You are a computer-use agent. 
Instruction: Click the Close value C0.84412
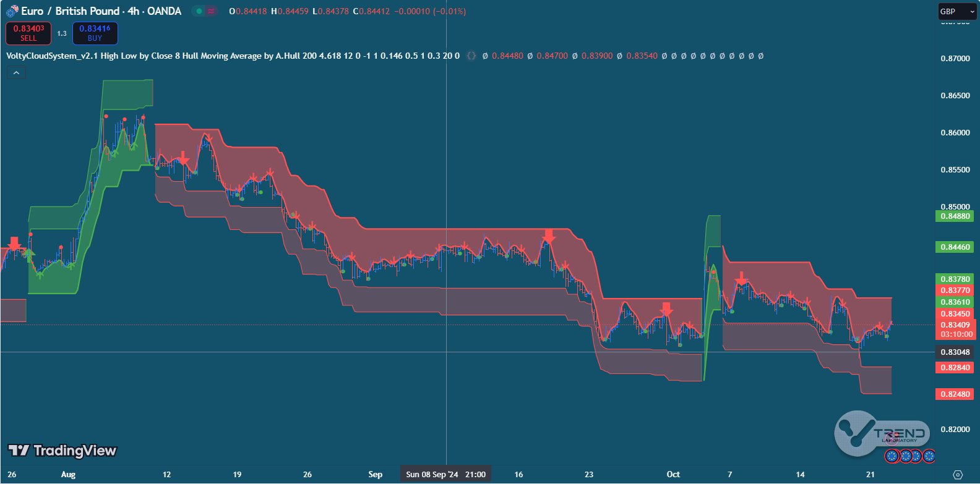coord(371,11)
